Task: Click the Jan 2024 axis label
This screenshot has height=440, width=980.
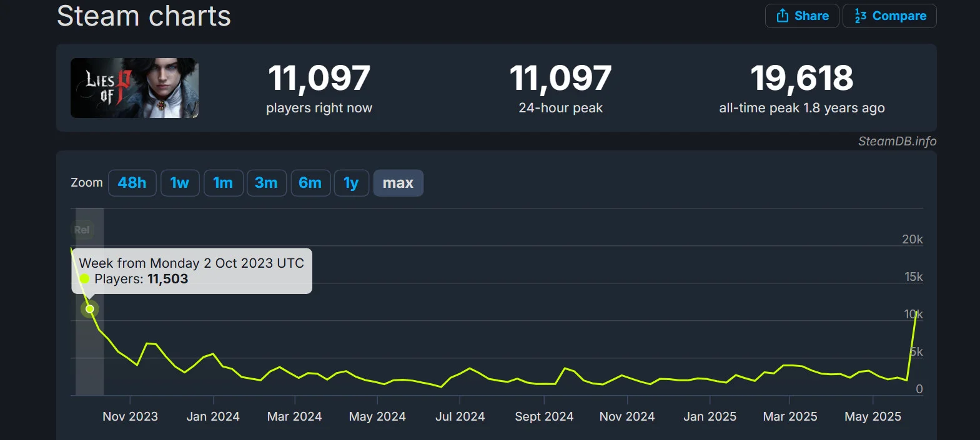Action: coord(213,416)
